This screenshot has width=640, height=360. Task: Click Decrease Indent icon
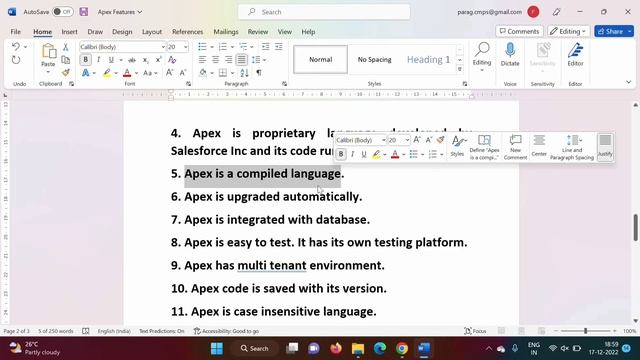[265, 47]
